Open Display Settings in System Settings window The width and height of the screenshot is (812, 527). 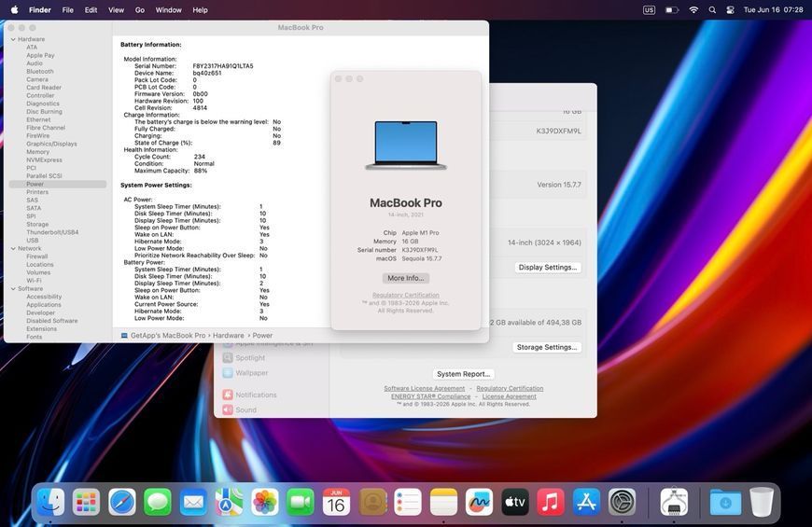click(x=547, y=267)
